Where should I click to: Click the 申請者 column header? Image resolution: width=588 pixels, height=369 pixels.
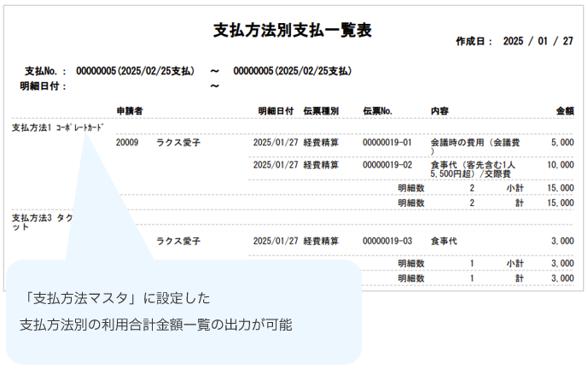tap(129, 111)
